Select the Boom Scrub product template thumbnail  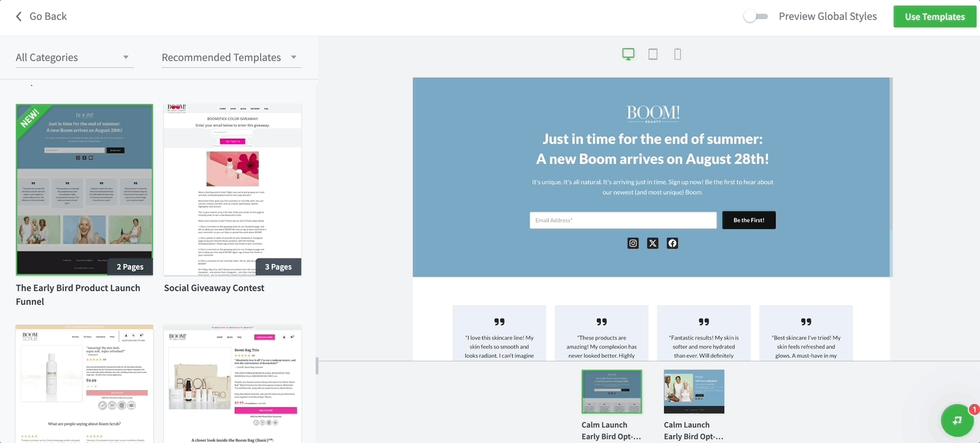(x=84, y=384)
